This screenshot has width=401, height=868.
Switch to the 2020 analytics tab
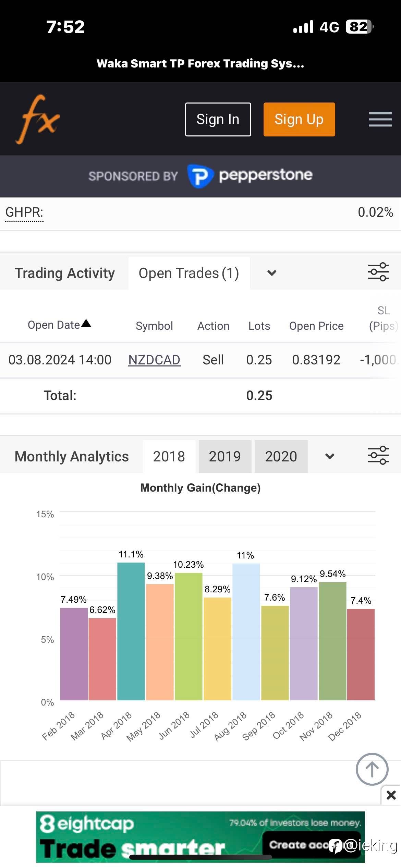(x=281, y=457)
